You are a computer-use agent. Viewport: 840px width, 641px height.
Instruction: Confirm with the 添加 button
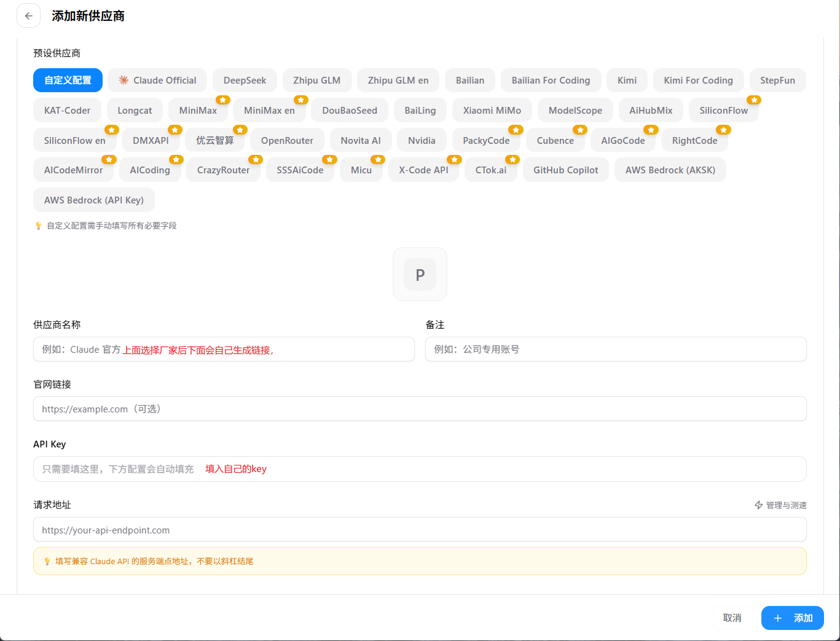coord(792,618)
